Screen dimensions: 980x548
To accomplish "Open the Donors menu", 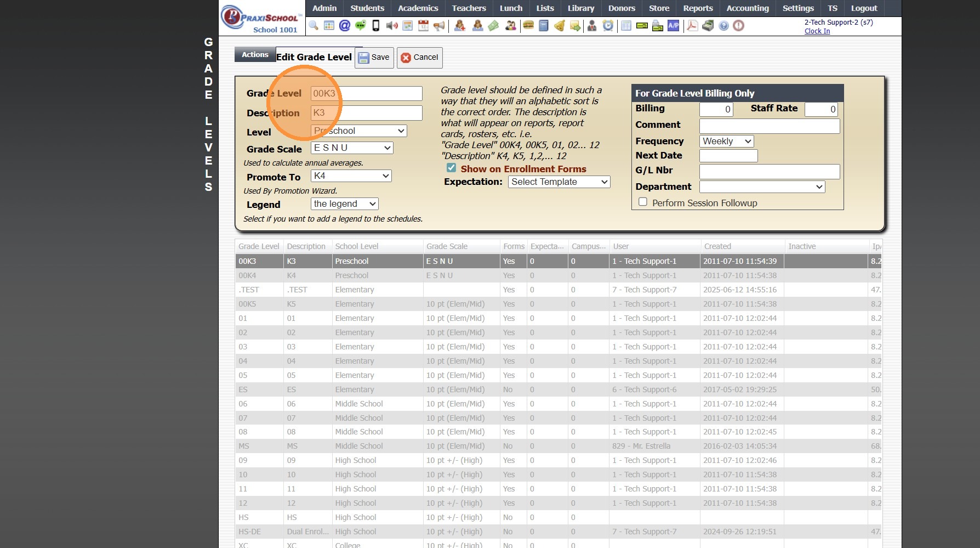I will coord(622,8).
